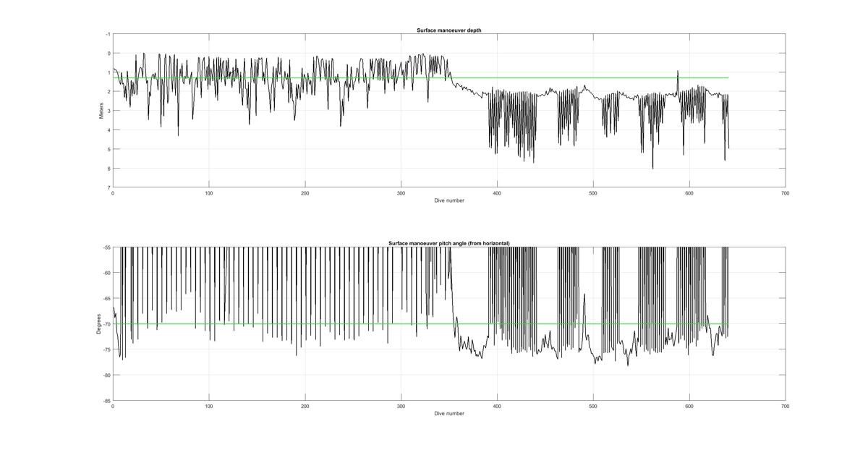Click the '500' x-axis tick of depth plot

(593, 193)
